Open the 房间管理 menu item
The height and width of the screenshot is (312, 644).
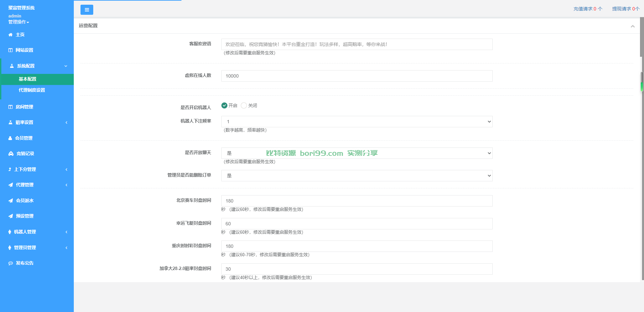click(37, 107)
